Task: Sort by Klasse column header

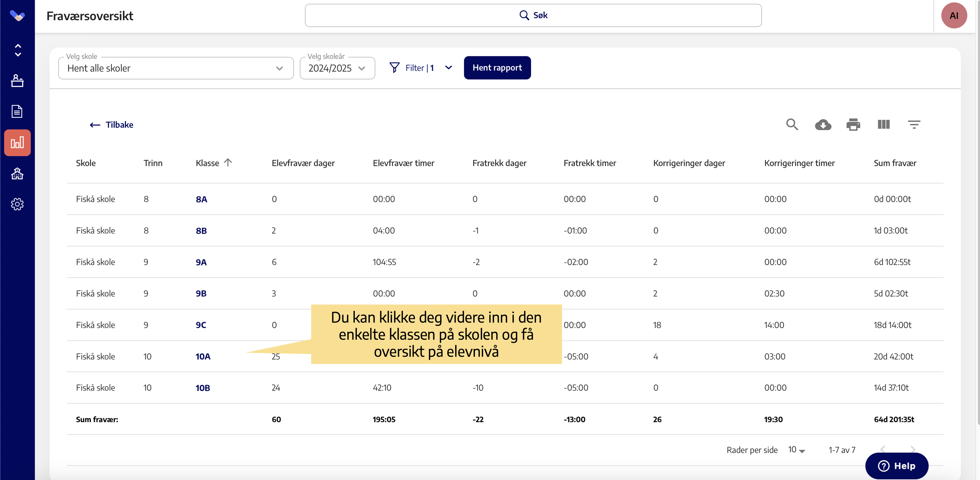Action: point(207,163)
